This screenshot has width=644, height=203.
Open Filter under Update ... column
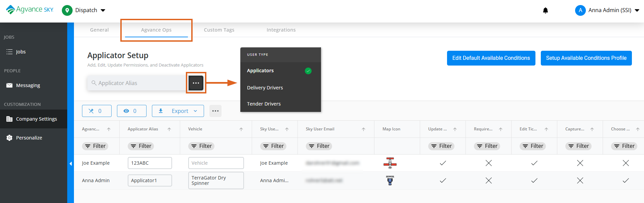point(441,146)
